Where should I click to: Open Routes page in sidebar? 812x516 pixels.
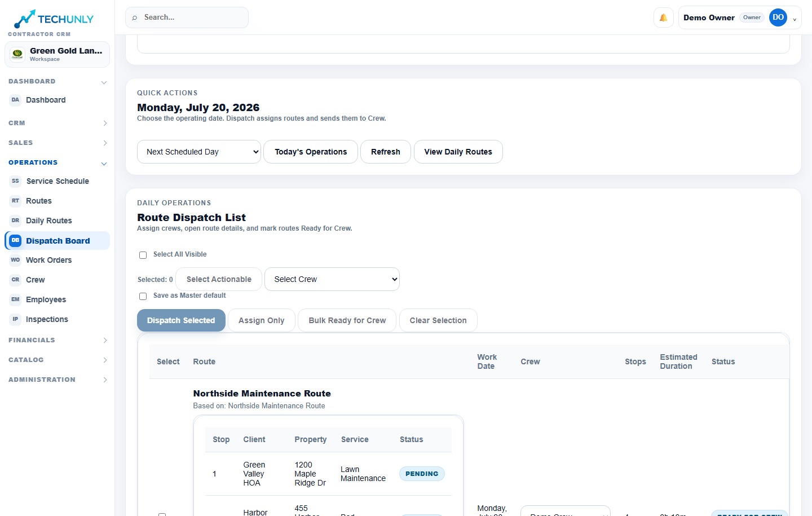57,201
